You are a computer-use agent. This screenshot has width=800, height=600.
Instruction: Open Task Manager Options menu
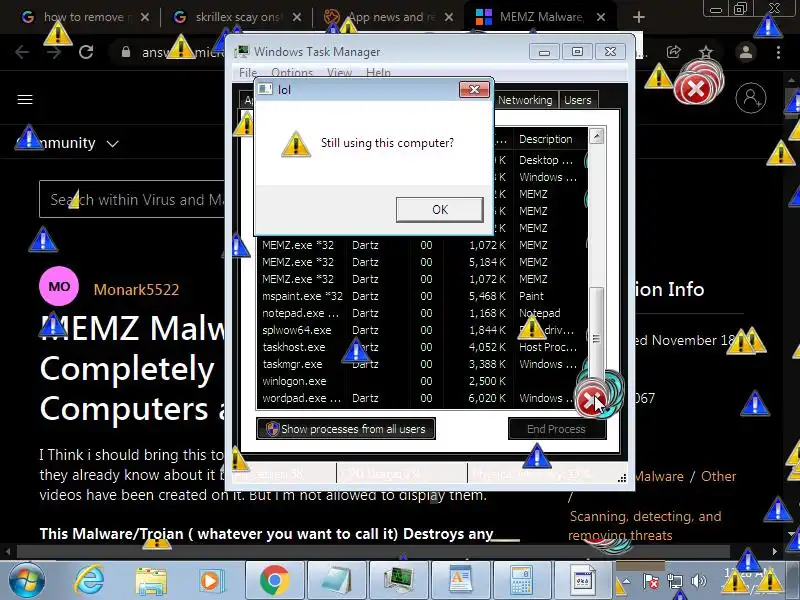pyautogui.click(x=292, y=72)
